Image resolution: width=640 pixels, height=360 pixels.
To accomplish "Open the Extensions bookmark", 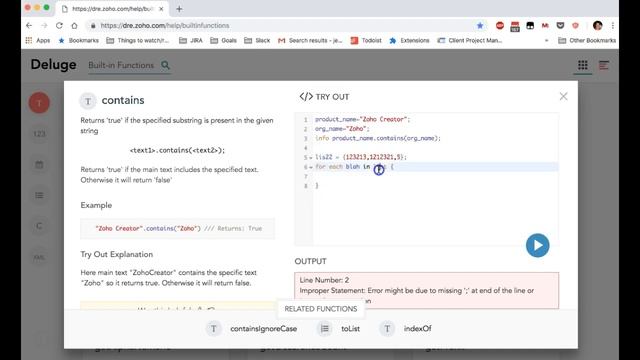I will [x=409, y=40].
